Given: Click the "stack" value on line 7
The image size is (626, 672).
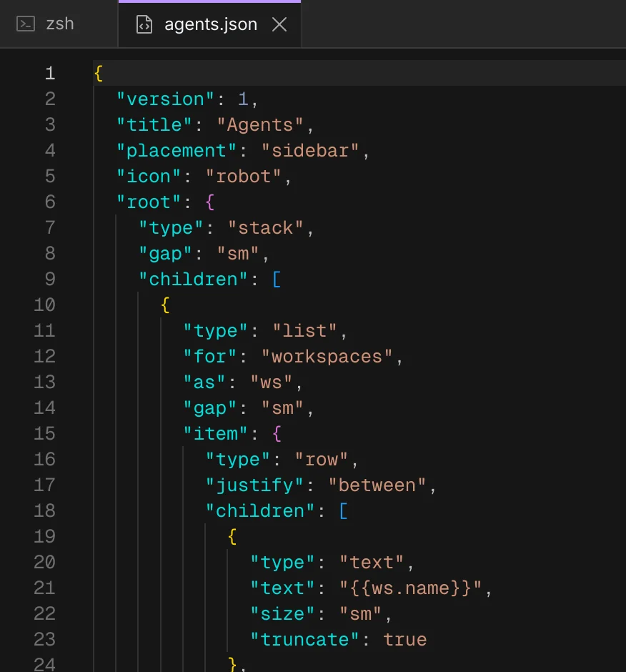Looking at the screenshot, I should pos(265,228).
